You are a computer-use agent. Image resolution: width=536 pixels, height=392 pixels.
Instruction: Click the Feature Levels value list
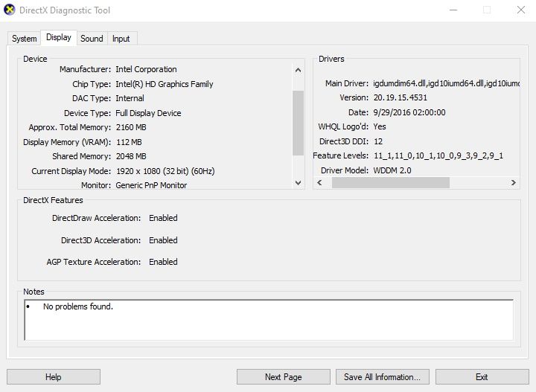(438, 155)
